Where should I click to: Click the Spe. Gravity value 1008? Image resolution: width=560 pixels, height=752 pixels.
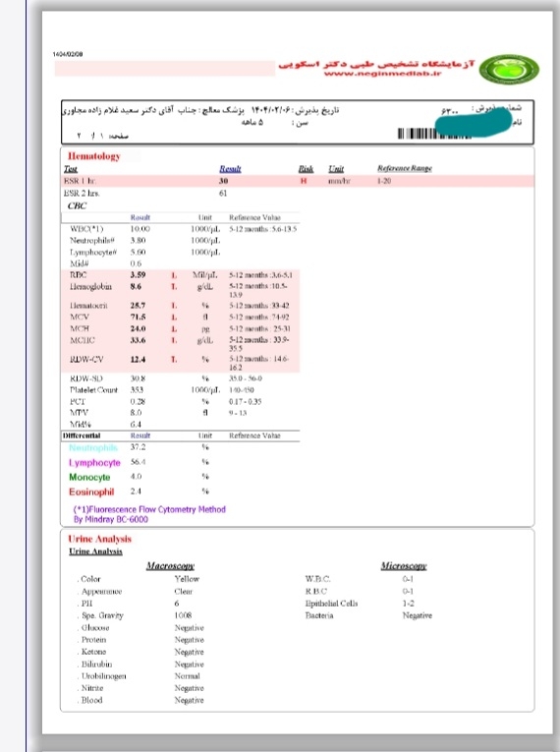coord(183,615)
